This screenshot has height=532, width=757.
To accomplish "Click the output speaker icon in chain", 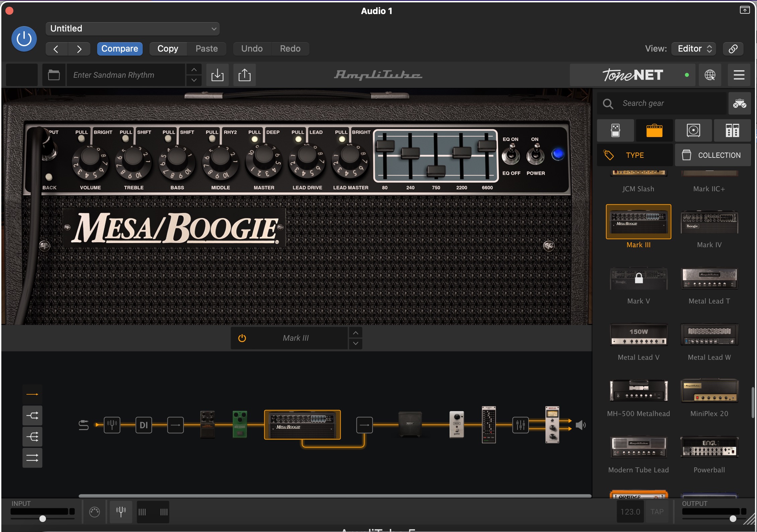I will [580, 425].
